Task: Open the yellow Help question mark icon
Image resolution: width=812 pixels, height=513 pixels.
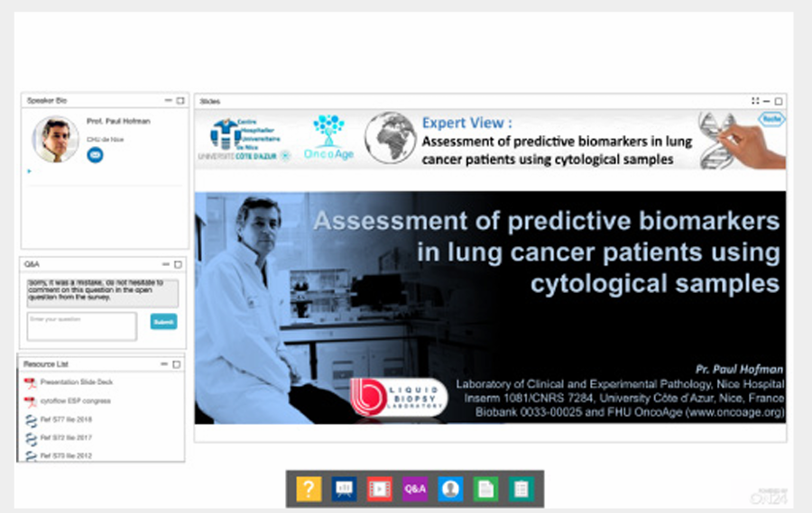Action: (x=309, y=489)
